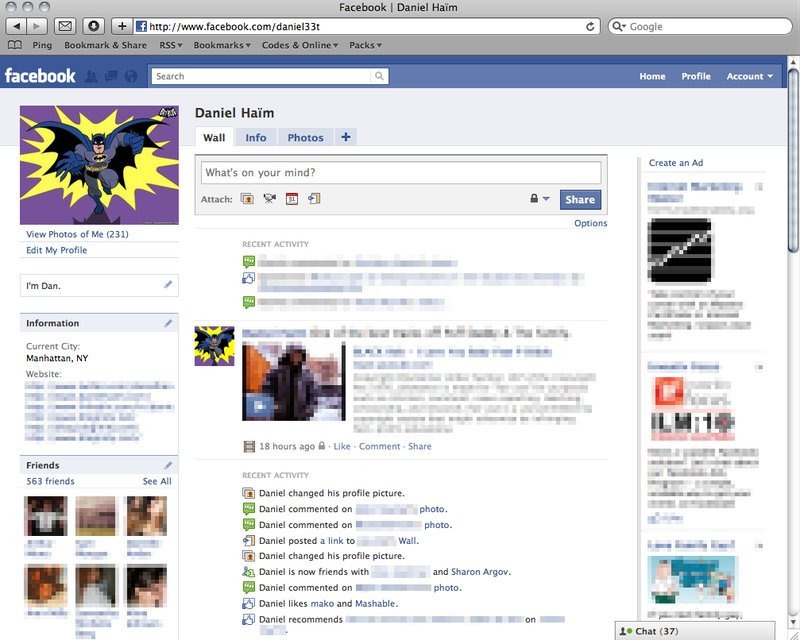Click the vertical scrollbar thumb
800x640 pixels.
(793, 159)
